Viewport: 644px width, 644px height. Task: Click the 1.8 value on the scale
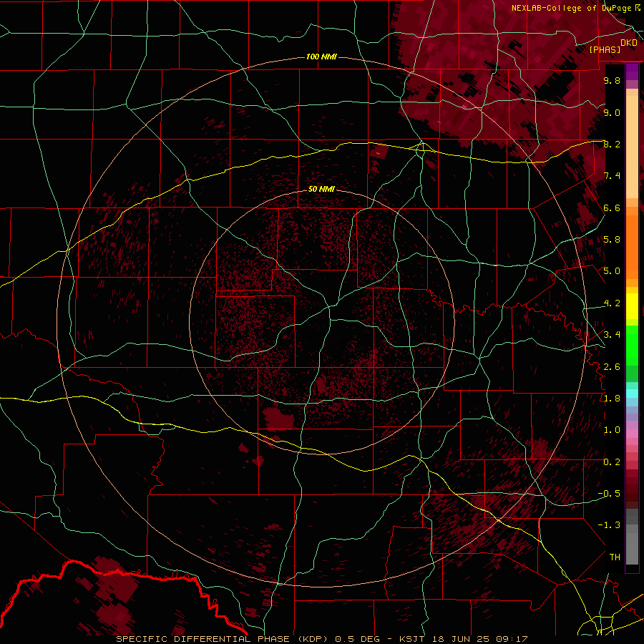[x=612, y=399]
